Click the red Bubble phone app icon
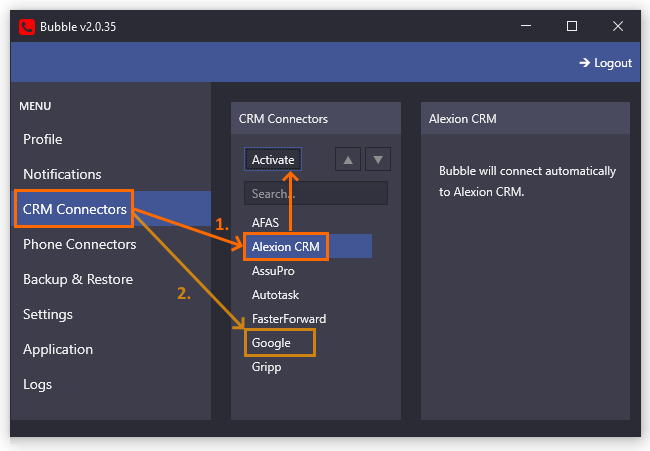Screen dimensions: 650x451 27,27
